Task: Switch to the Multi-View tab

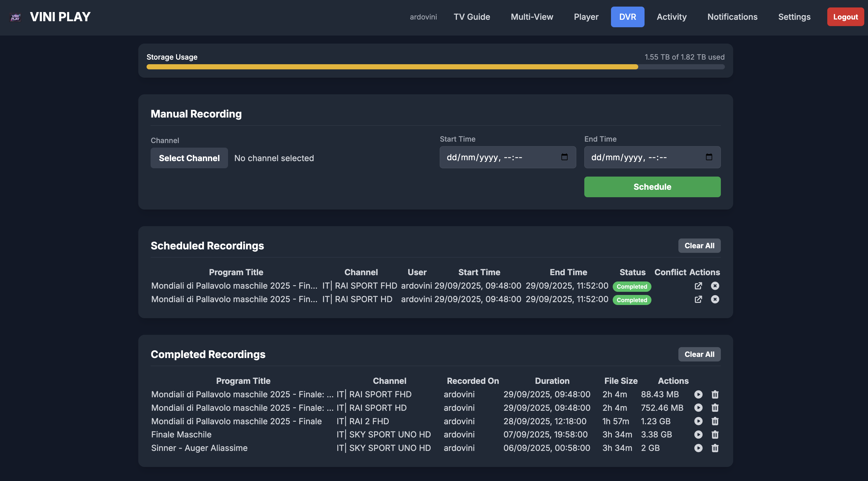Action: coord(532,17)
